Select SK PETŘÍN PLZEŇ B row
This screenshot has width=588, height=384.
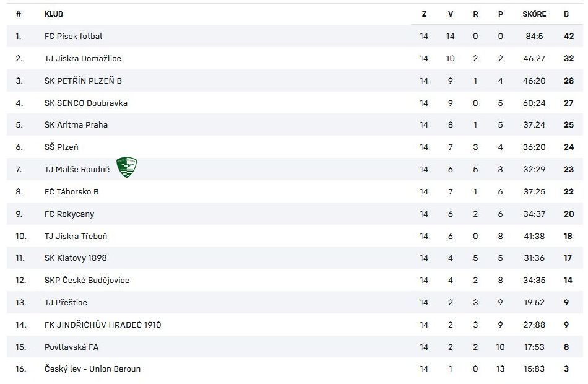pyautogui.click(x=83, y=81)
